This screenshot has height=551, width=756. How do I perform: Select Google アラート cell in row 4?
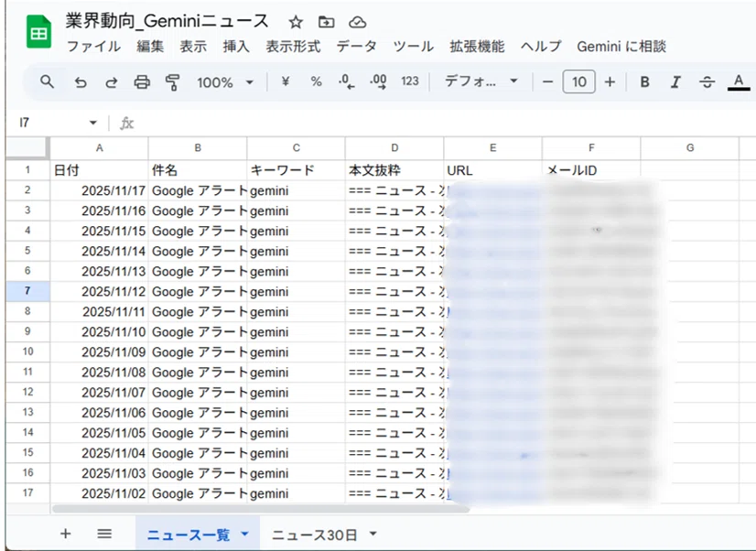(x=198, y=232)
